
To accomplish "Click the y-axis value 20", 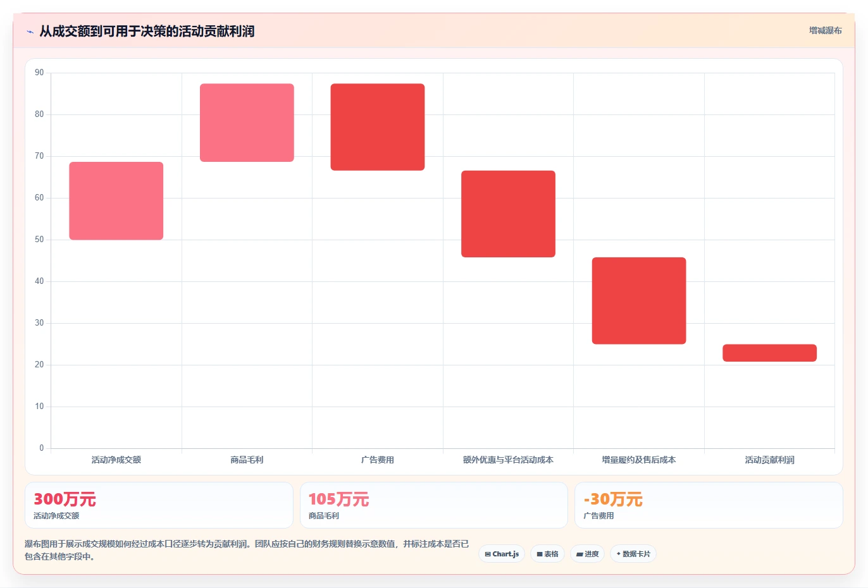I will [x=39, y=365].
